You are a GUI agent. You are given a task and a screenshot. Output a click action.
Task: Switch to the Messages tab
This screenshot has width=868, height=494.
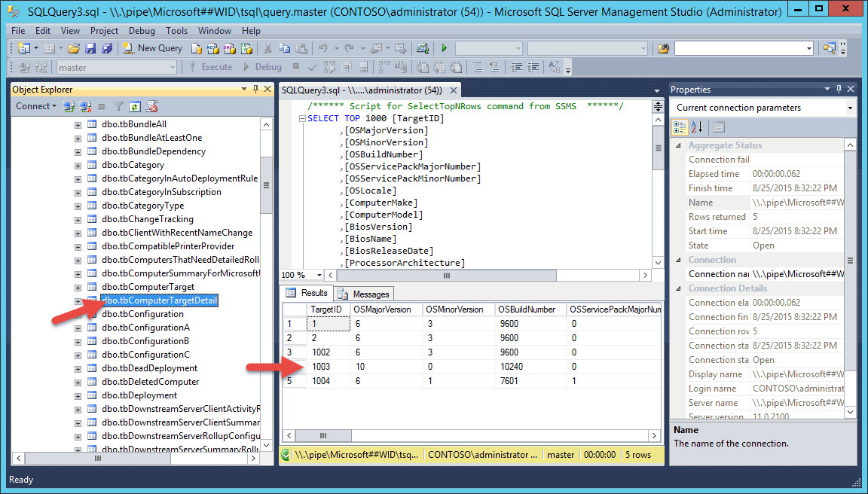(x=364, y=294)
